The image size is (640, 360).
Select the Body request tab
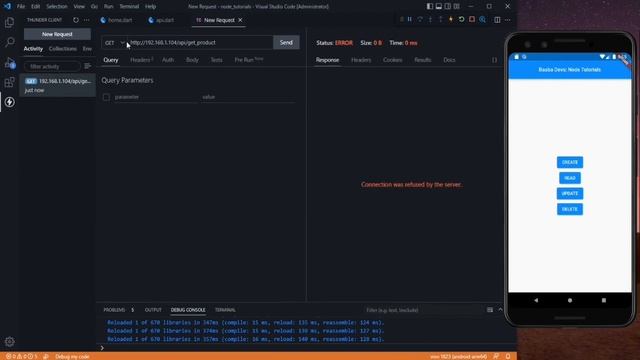(x=192, y=60)
